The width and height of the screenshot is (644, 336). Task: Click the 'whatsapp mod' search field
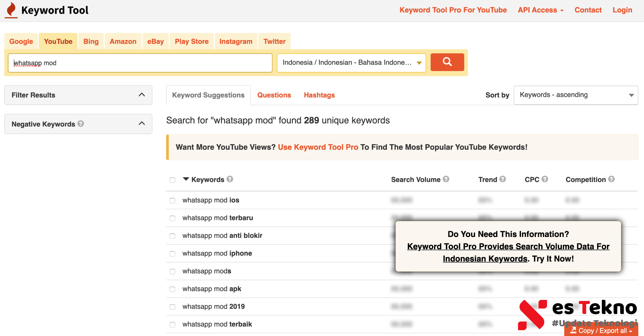point(140,63)
